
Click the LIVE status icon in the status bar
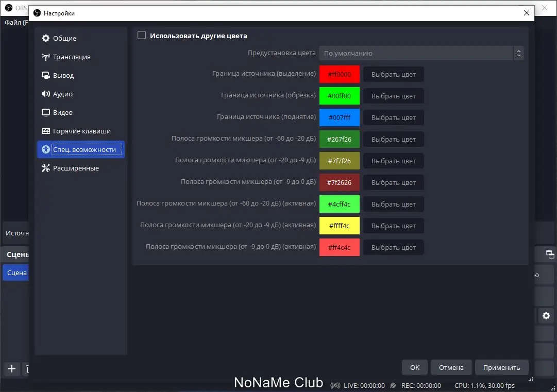335,385
